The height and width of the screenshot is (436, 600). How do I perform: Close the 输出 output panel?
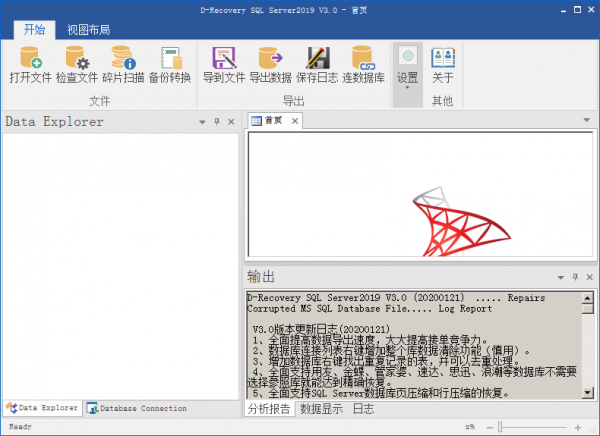point(590,277)
